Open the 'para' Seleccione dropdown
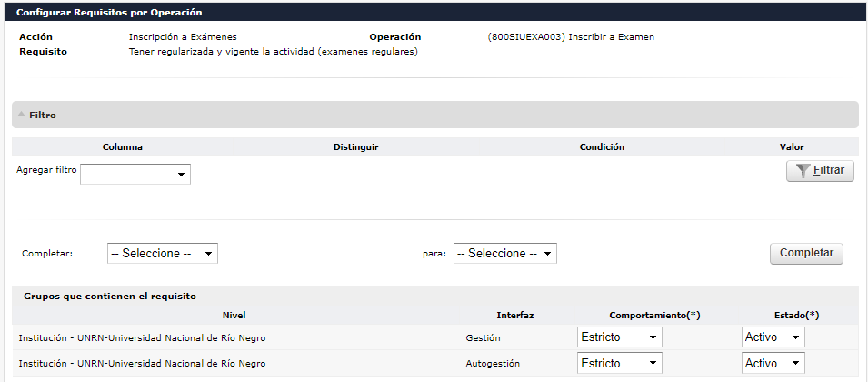Viewport: 868px width, 382px height. [x=504, y=254]
